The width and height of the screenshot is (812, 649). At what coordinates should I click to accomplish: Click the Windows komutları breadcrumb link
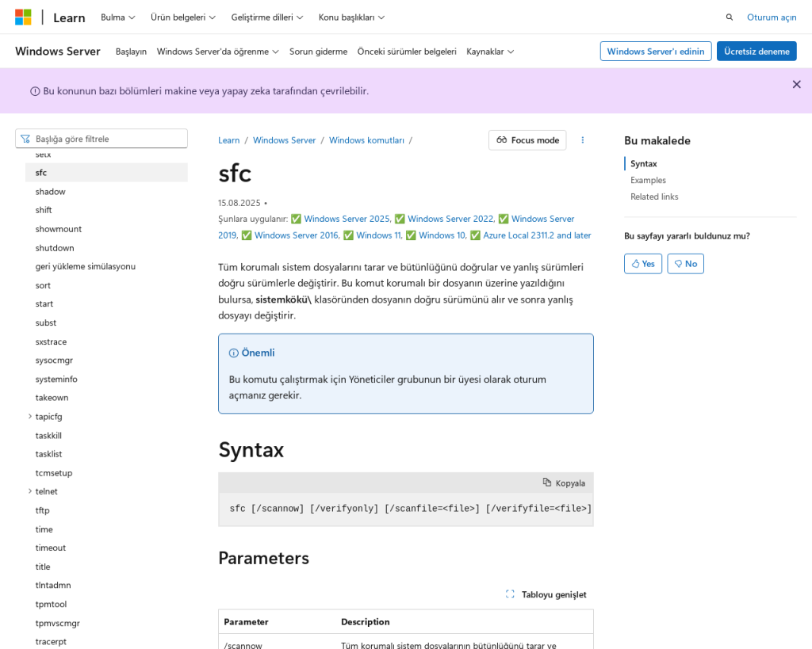click(x=366, y=140)
